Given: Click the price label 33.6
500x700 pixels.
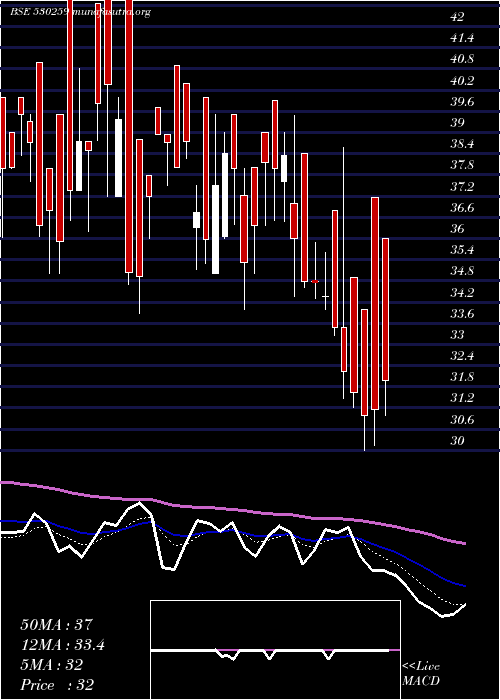Looking at the screenshot, I should tap(462, 314).
